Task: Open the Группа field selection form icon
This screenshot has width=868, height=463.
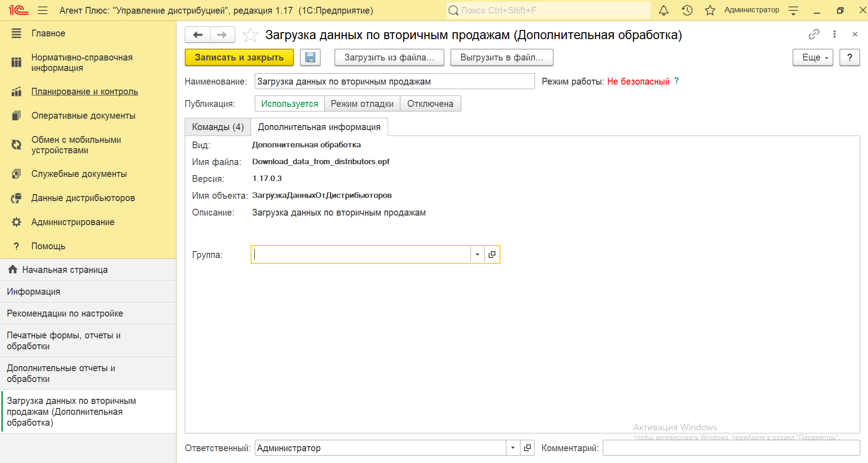Action: point(492,254)
